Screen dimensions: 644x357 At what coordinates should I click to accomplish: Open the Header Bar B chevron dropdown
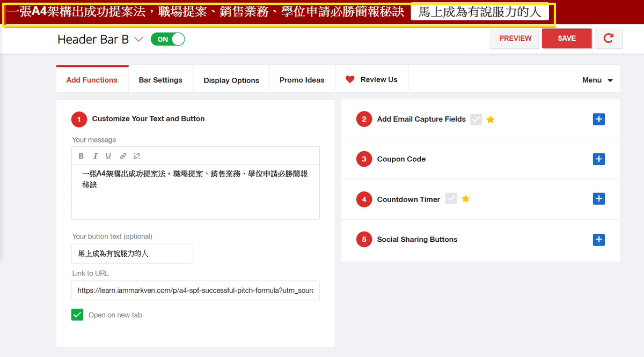(138, 39)
